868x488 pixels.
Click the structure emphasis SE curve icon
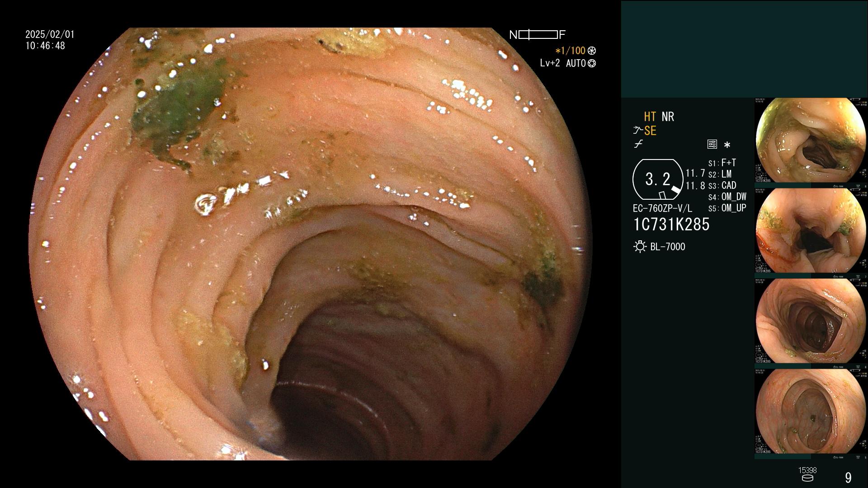click(638, 131)
